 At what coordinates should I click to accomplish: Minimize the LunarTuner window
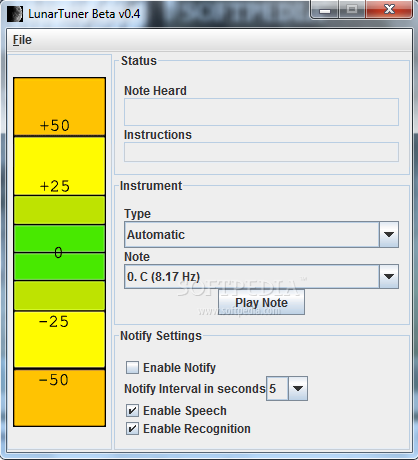pos(325,10)
